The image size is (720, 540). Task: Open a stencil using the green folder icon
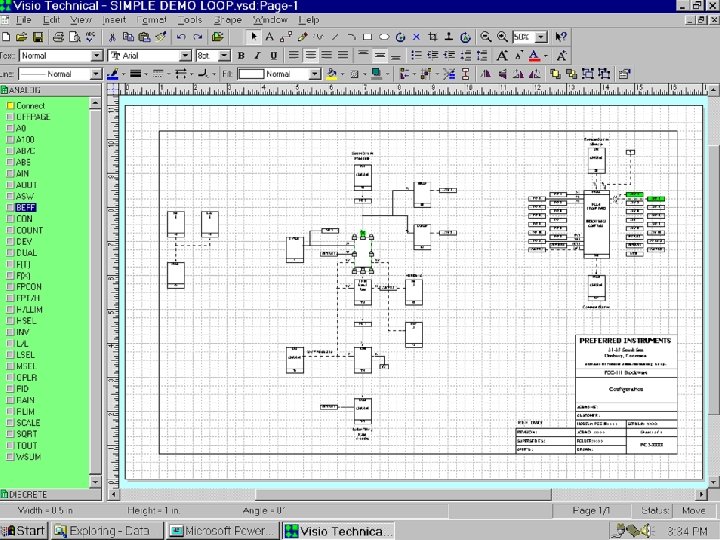point(218,37)
